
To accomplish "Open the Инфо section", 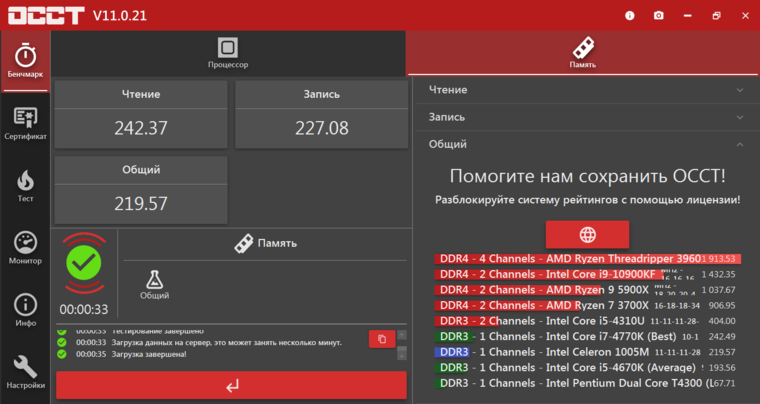I will (25, 310).
